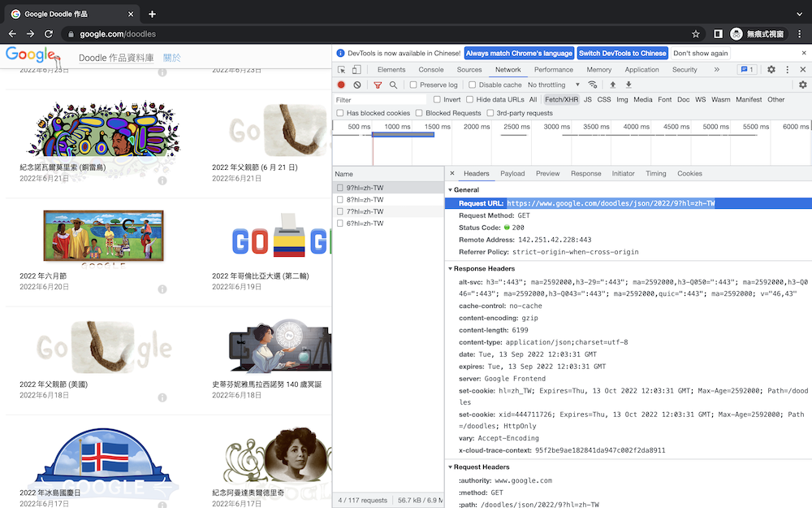Toggle Has blocked cookies checkbox
Screen dimensions: 812x508
click(339, 113)
